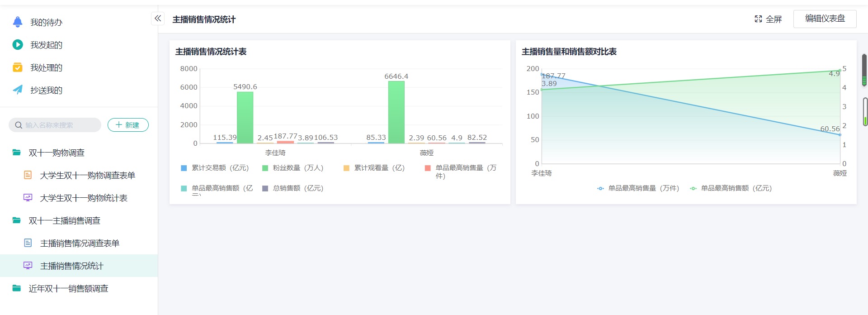Click the 新建 button

pos(128,125)
